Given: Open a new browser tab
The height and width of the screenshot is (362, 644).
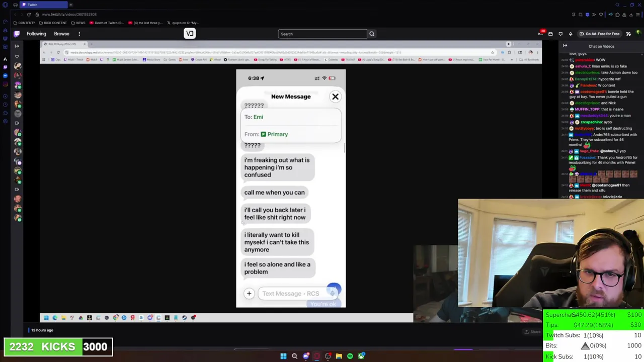Looking at the screenshot, I should 71,5.
